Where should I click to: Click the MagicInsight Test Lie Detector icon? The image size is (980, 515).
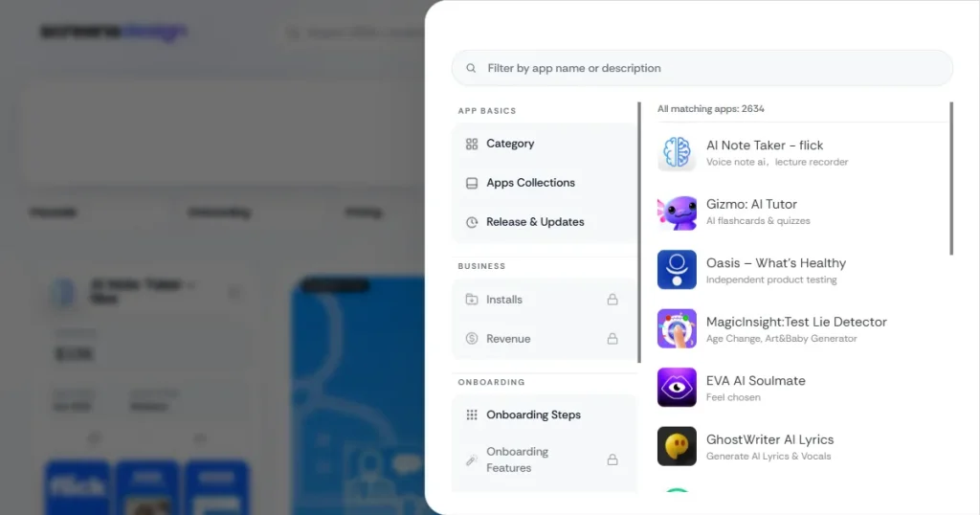pos(677,328)
